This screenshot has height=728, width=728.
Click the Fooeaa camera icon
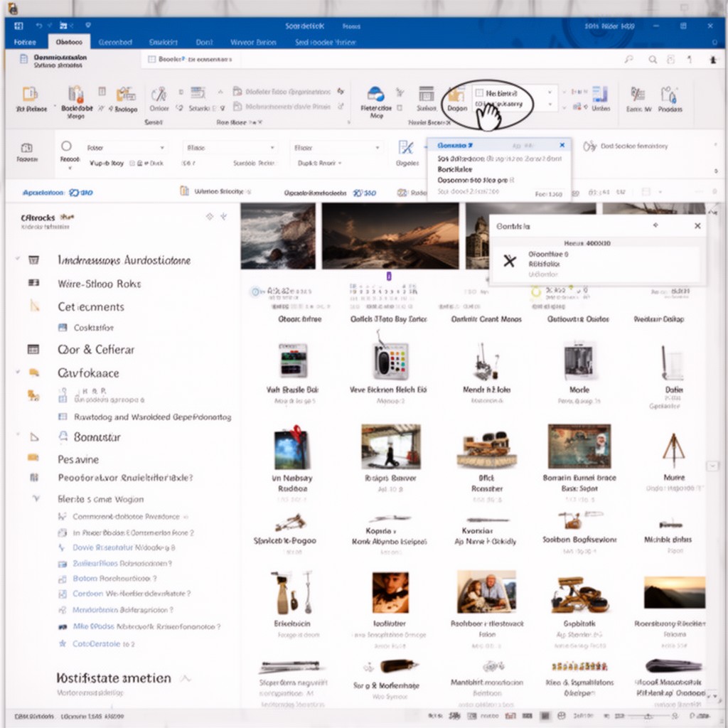(26, 148)
